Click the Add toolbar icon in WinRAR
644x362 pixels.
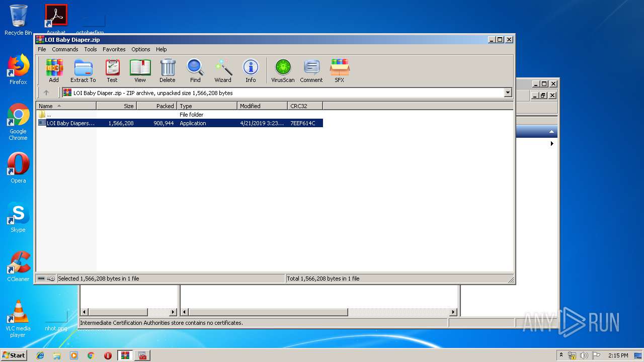click(54, 71)
